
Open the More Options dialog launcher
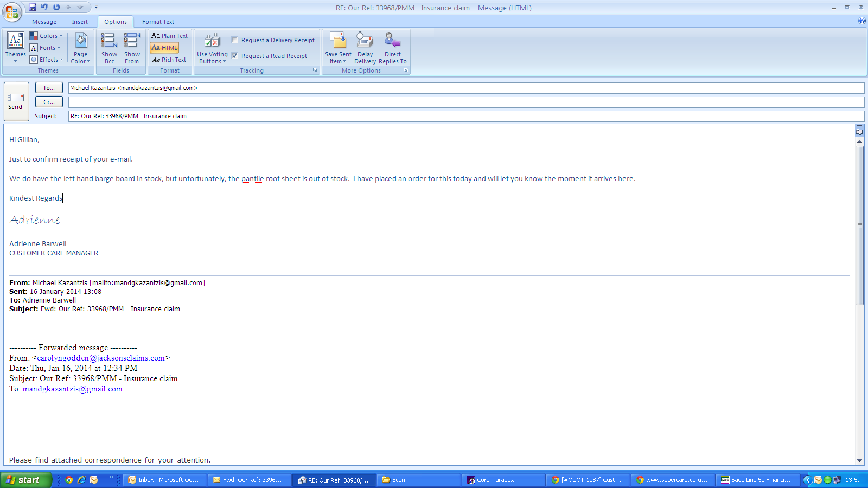(405, 70)
